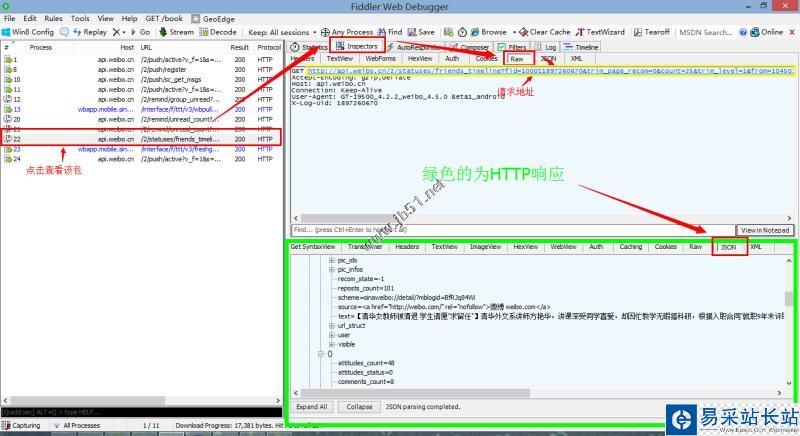Open the Browse dropdown arrow
The width and height of the screenshot is (800, 436).
[514, 32]
